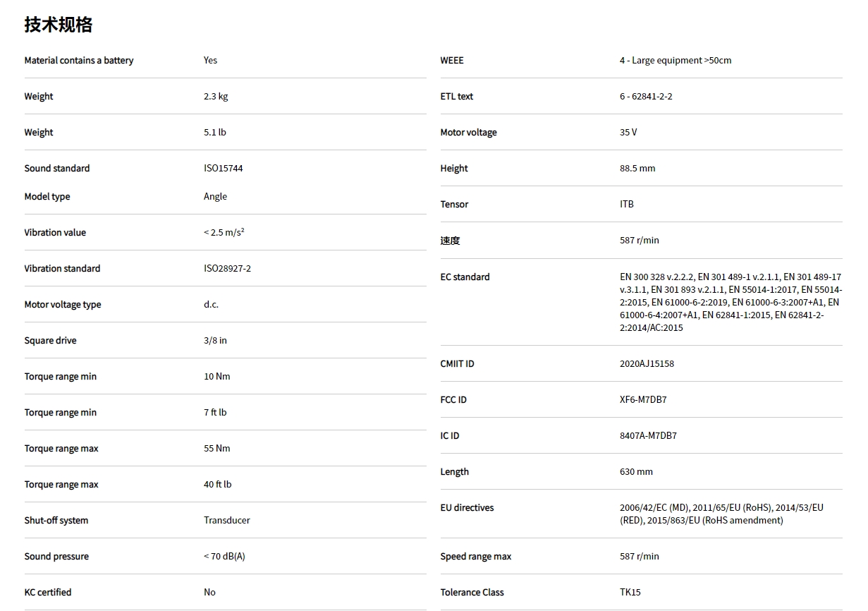
Task: Select the 55 Nm torque value
Action: 217,449
